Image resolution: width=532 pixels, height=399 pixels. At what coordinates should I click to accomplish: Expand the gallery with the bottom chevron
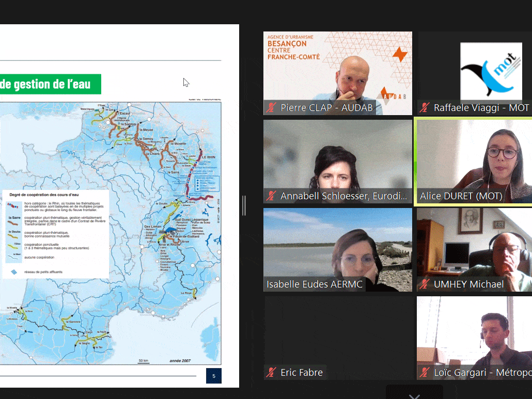point(414,396)
